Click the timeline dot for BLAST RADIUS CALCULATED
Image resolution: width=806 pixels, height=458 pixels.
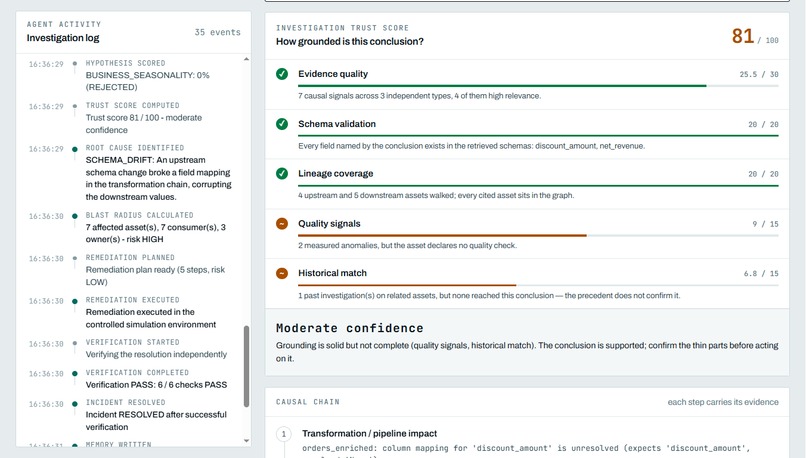click(75, 216)
